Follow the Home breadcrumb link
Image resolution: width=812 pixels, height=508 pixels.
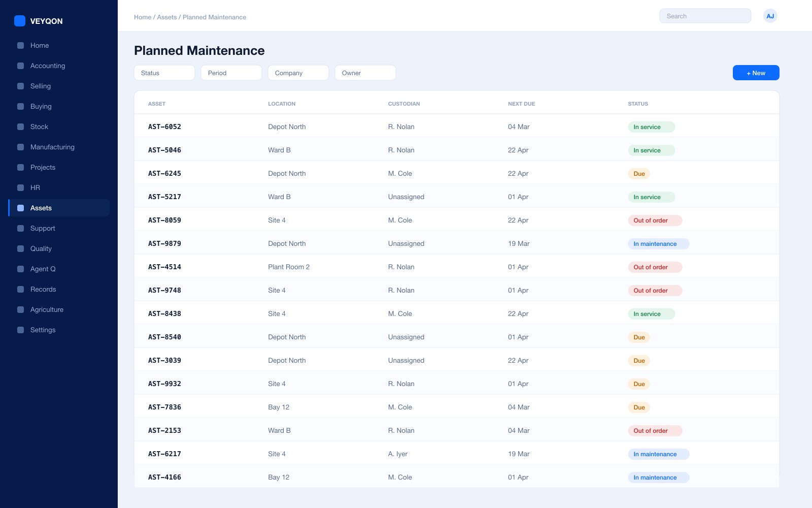tap(143, 17)
